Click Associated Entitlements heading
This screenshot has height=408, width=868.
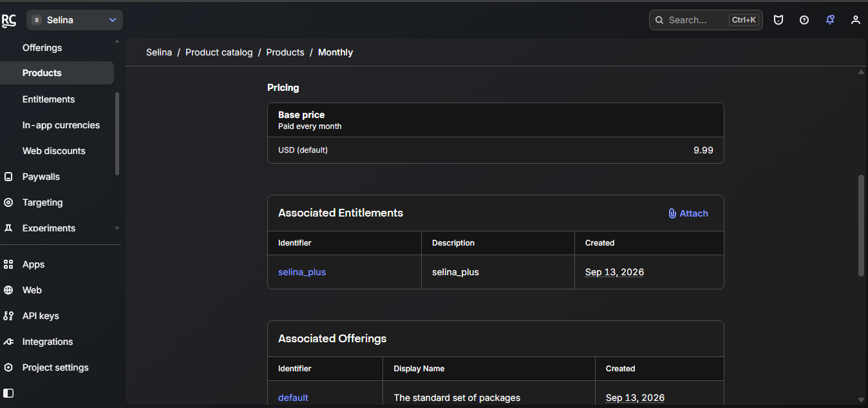click(341, 213)
